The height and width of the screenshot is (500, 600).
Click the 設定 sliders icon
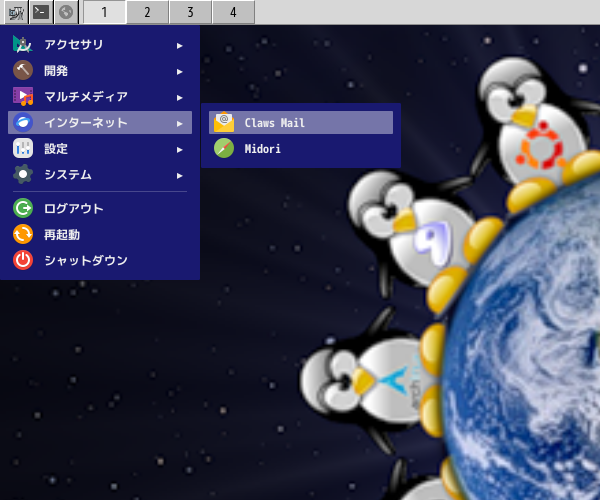pyautogui.click(x=23, y=148)
